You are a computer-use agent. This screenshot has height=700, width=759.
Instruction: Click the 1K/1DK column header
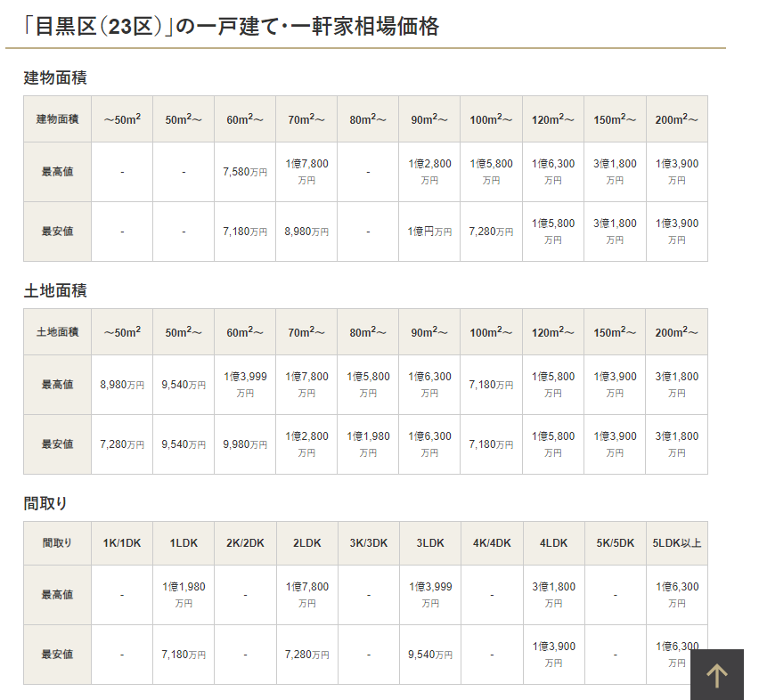pyautogui.click(x=122, y=543)
